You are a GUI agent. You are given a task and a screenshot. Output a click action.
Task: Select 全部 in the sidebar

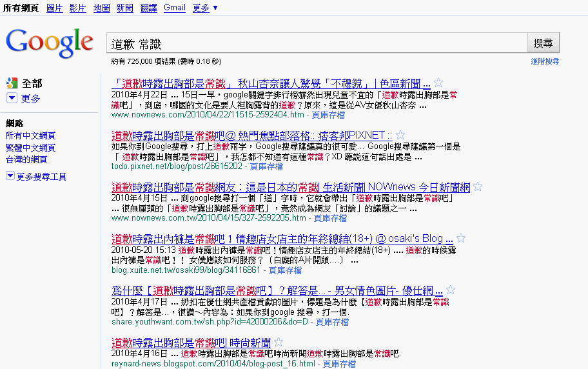(32, 83)
